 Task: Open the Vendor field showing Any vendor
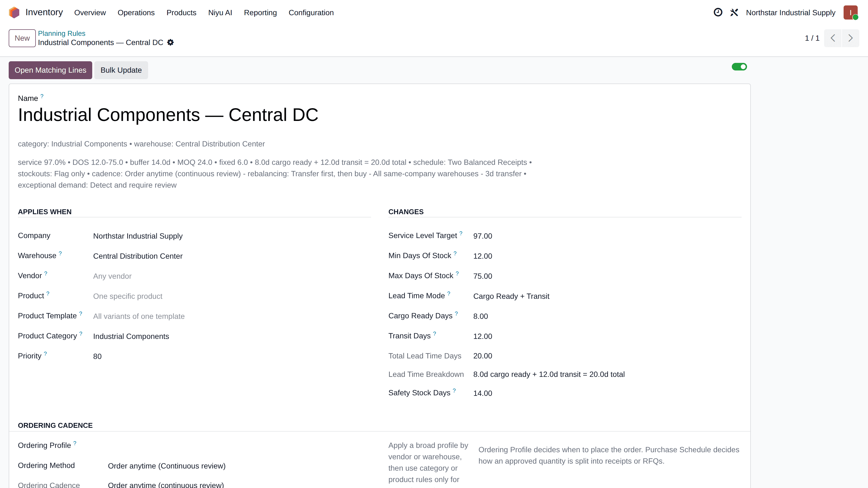point(232,276)
